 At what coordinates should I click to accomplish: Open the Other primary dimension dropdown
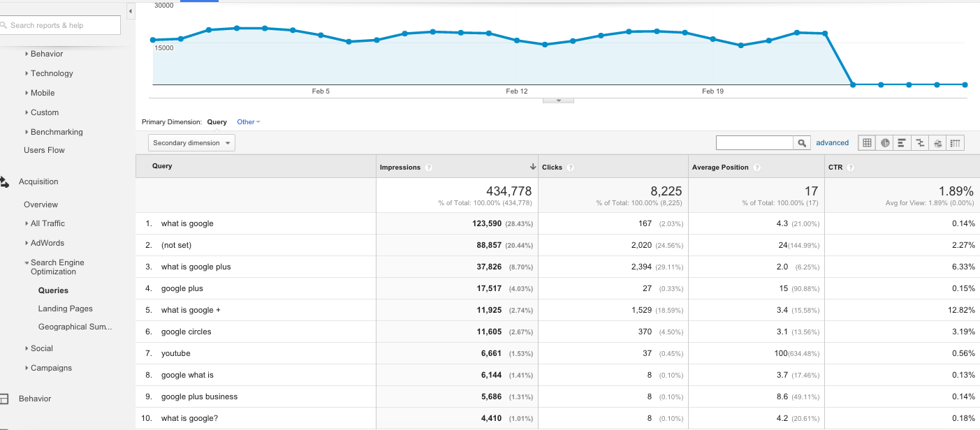tap(248, 122)
